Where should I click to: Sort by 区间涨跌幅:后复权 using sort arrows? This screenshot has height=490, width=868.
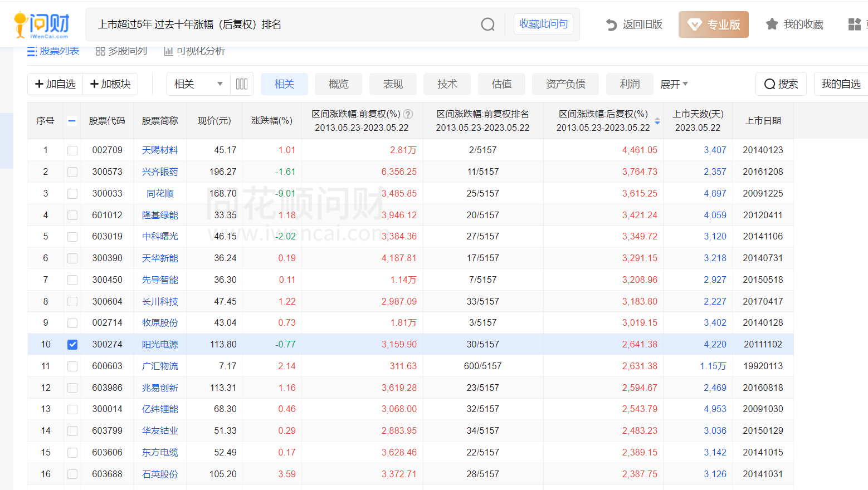point(657,121)
